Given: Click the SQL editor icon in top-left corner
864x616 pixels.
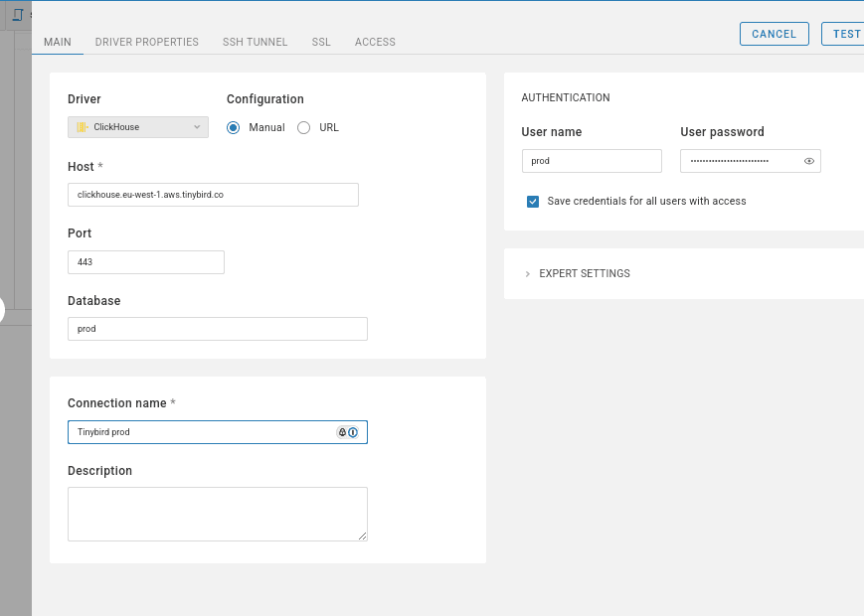Looking at the screenshot, I should [16, 15].
